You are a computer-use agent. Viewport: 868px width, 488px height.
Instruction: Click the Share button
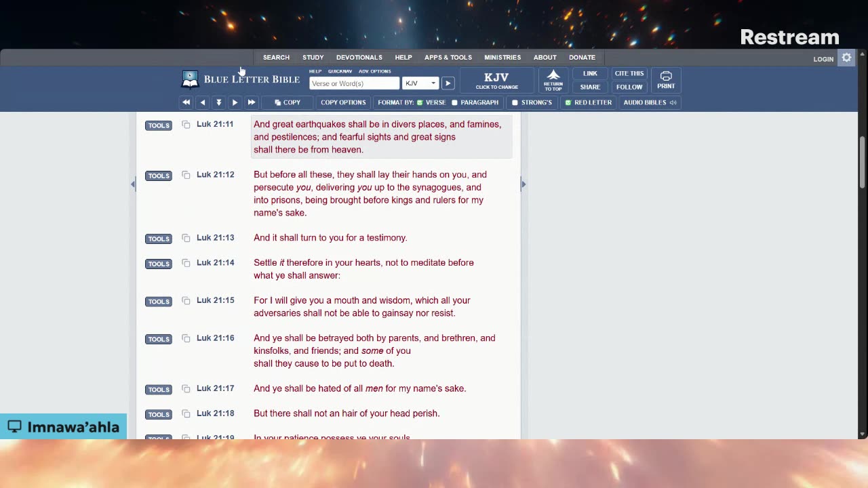coord(590,87)
